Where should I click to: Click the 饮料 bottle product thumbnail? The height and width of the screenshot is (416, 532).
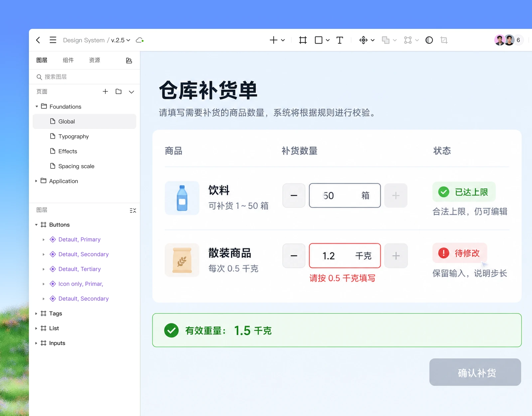[x=182, y=198]
